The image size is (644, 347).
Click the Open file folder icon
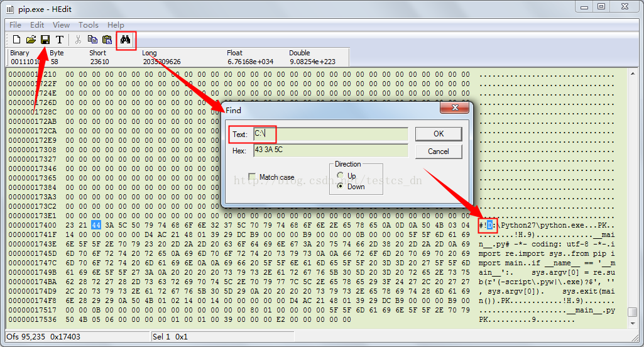point(31,40)
